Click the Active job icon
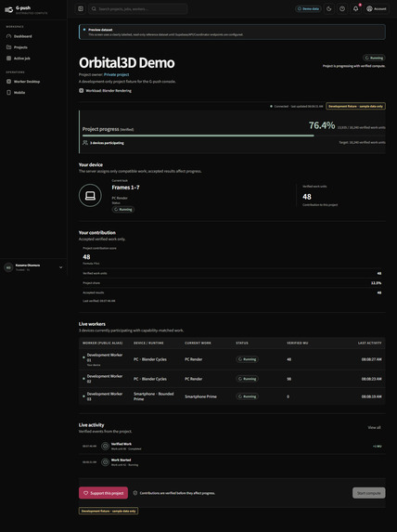This screenshot has height=532, width=397. [x=9, y=58]
